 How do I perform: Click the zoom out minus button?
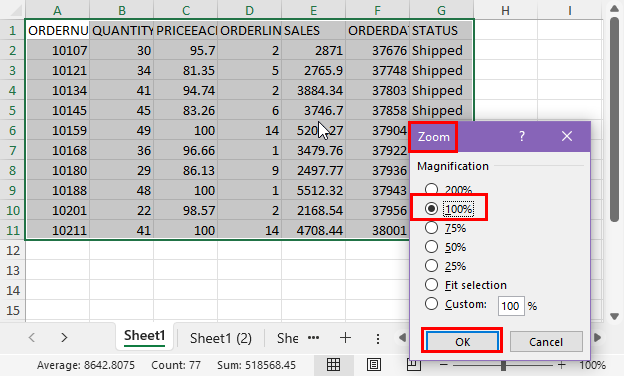[x=444, y=365]
